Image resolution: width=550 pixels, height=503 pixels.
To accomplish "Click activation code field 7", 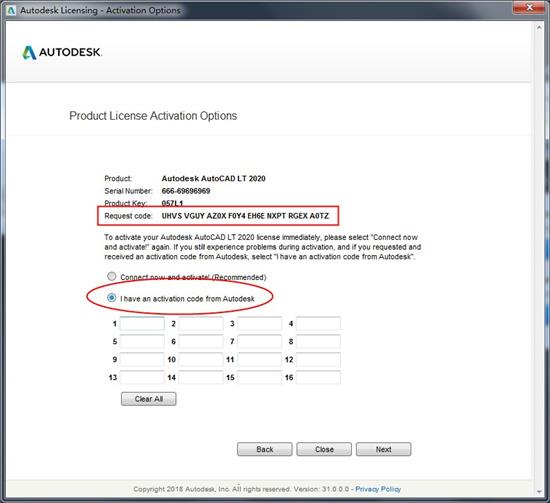I will coord(259,341).
